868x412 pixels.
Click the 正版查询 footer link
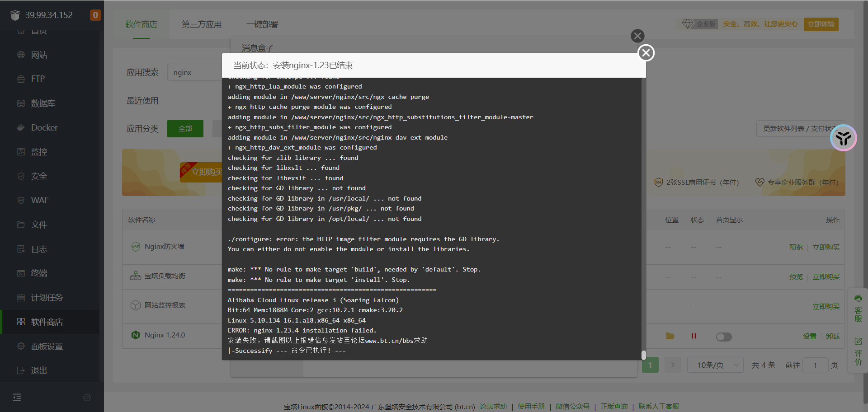pos(614,407)
